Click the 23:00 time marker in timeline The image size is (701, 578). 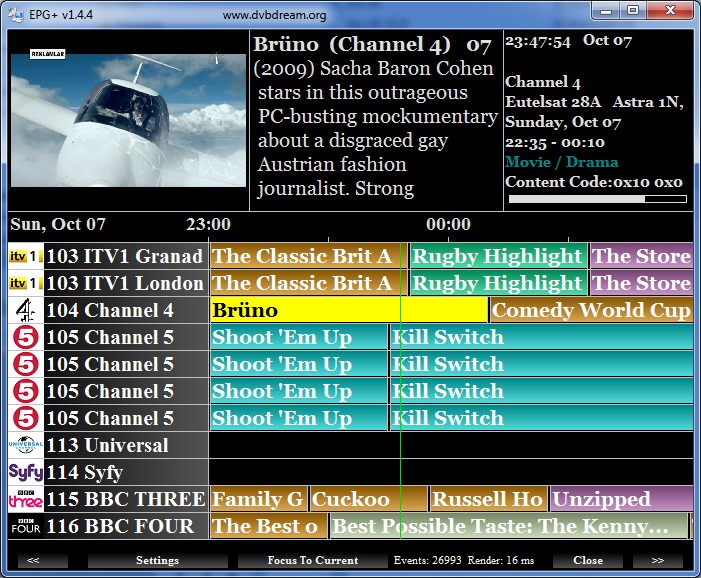coord(208,224)
